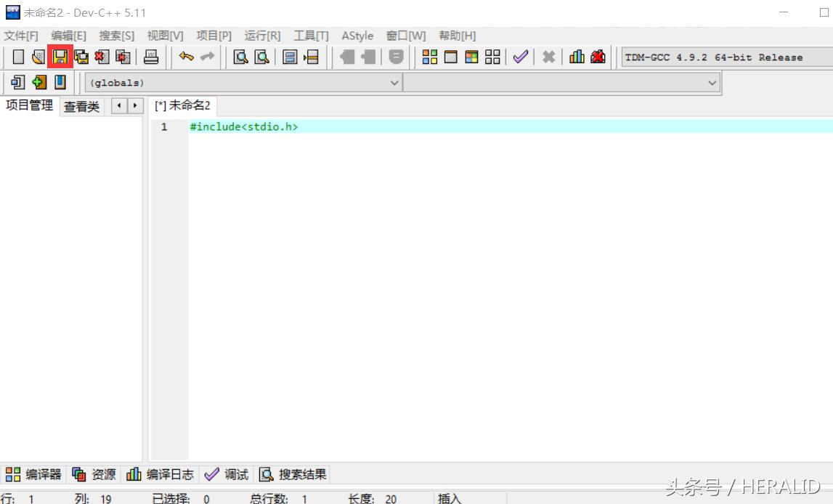
Task: Select the [*] 未命名2 editor tab
Action: pyautogui.click(x=182, y=106)
